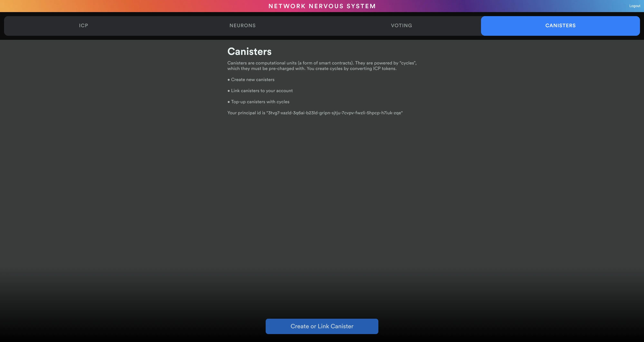Go to the Voting tab

pyautogui.click(x=402, y=25)
